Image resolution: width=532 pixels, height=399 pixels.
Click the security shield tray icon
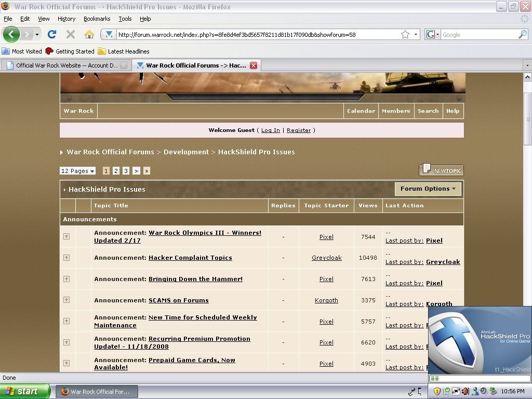click(x=437, y=392)
